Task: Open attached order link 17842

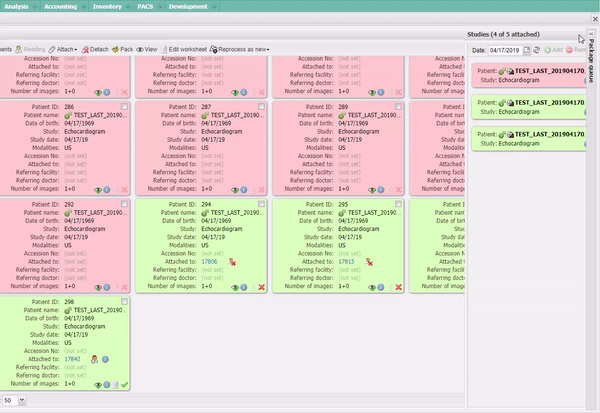Action: pyautogui.click(x=72, y=359)
